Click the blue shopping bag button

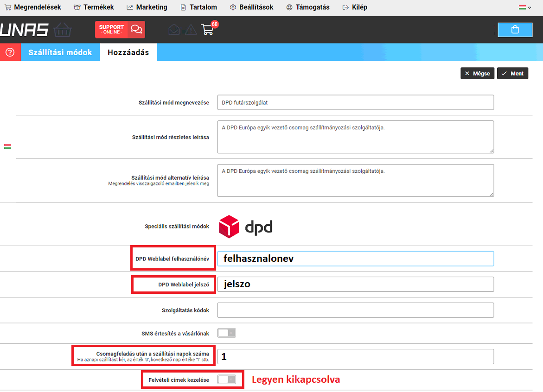point(515,30)
